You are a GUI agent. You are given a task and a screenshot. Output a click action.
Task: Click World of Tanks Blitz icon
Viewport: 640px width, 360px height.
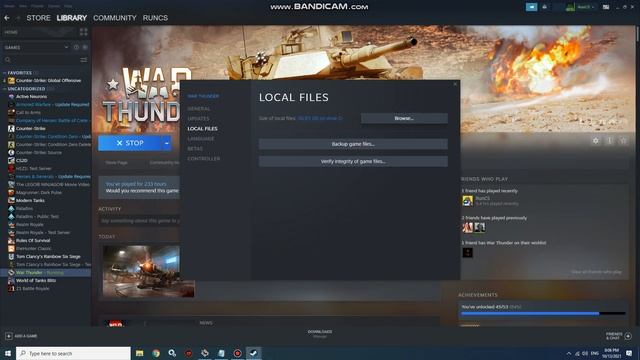11,280
